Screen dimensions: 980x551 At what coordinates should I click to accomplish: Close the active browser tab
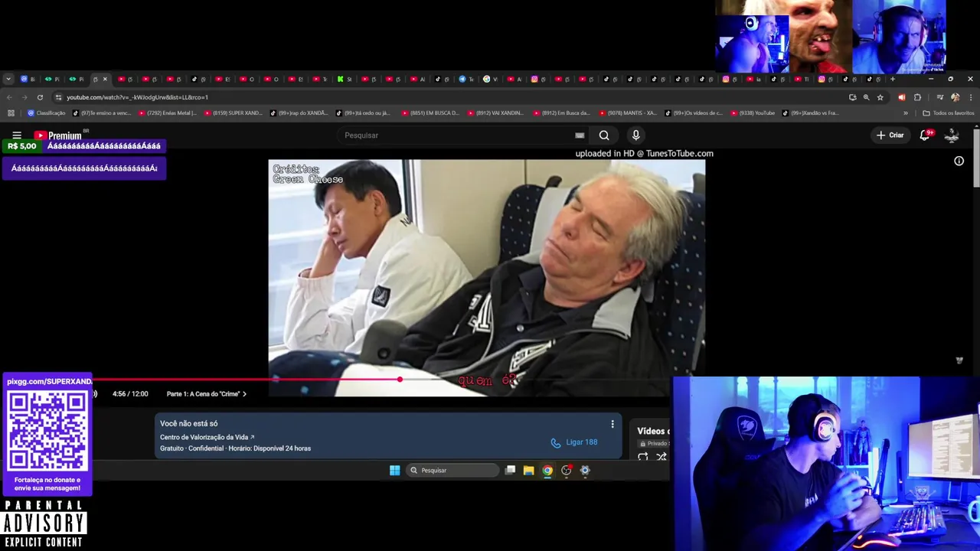[x=105, y=79]
